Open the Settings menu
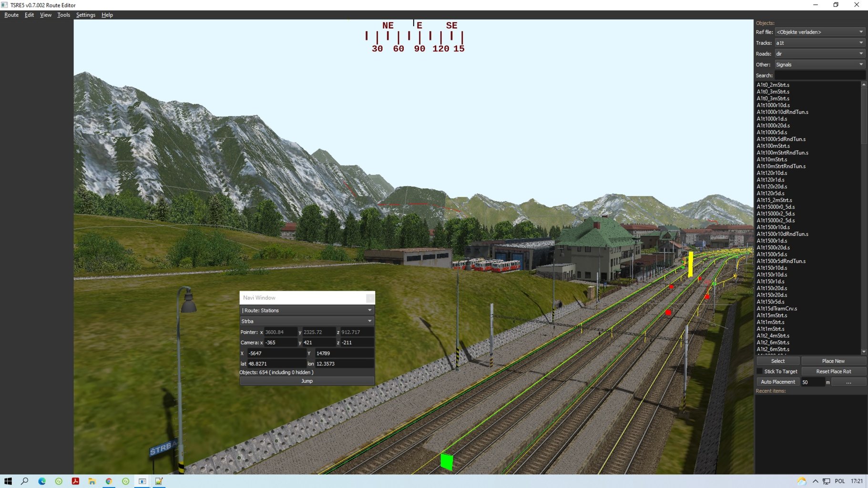Screen dimensions: 868x488 coord(85,15)
